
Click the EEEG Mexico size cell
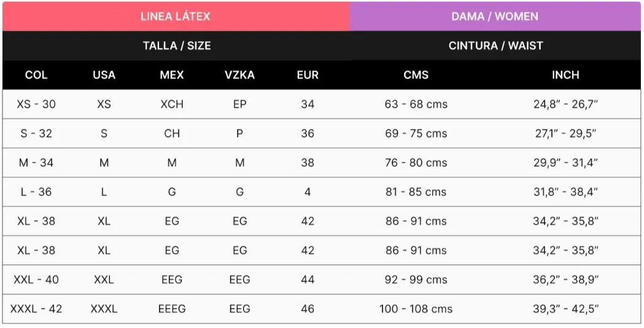click(172, 309)
